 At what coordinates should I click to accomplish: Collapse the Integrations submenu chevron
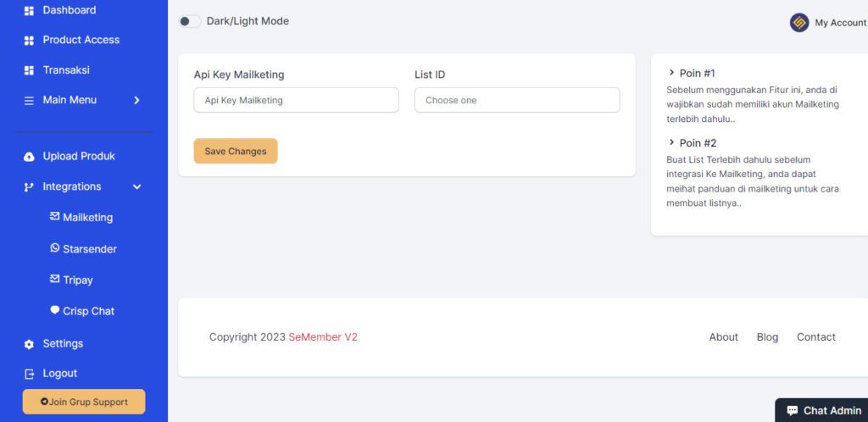(x=136, y=187)
